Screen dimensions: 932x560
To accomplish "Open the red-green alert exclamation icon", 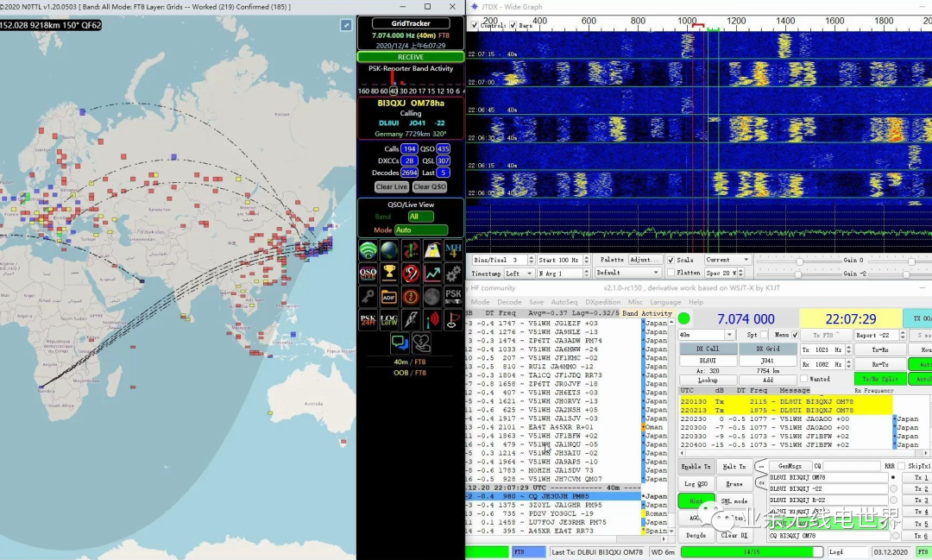I will [411, 250].
